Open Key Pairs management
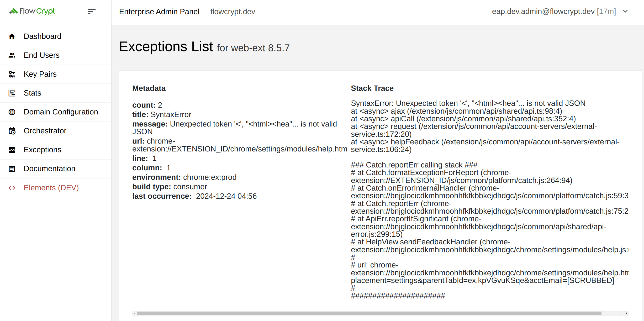The height and width of the screenshot is (321, 644). point(40,74)
